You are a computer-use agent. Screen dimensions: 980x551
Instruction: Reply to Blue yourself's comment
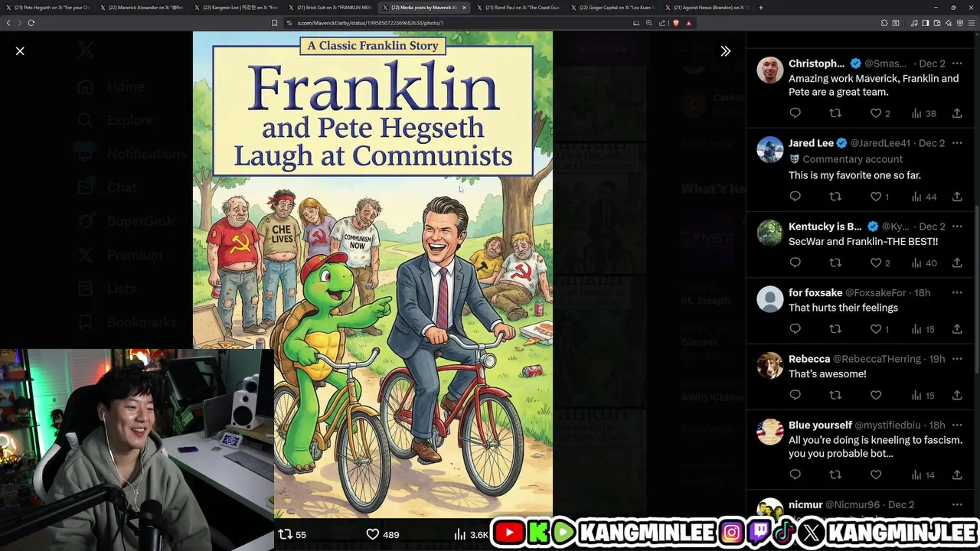pos(795,475)
